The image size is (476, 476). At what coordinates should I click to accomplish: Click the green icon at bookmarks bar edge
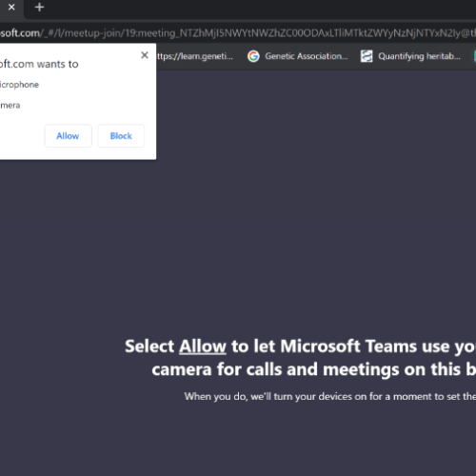(475, 56)
